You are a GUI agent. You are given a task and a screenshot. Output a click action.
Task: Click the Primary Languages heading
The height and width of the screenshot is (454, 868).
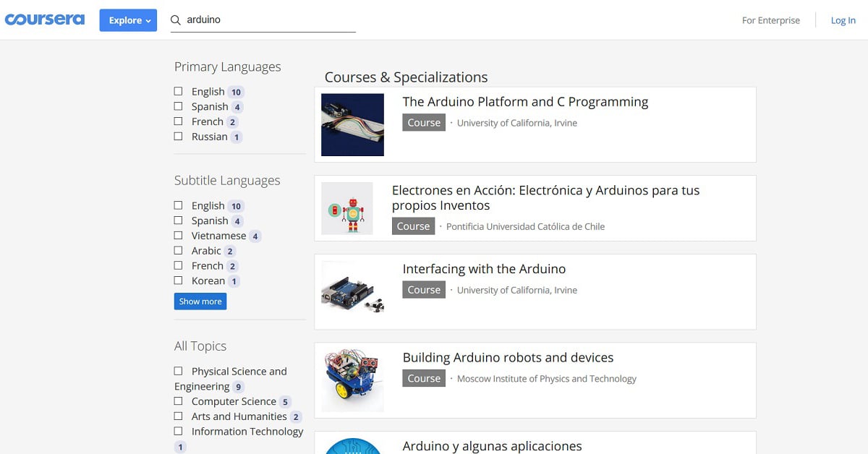(x=227, y=67)
